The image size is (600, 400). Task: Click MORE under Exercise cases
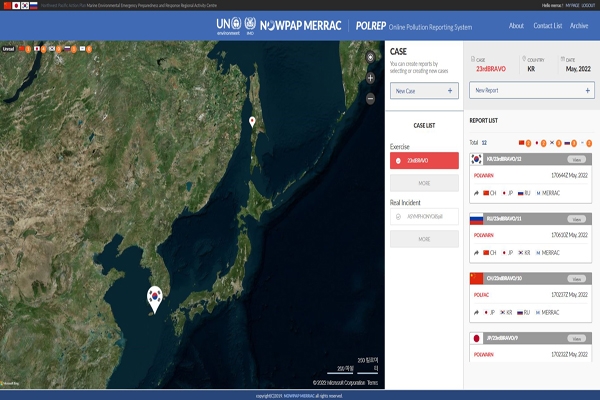point(424,183)
